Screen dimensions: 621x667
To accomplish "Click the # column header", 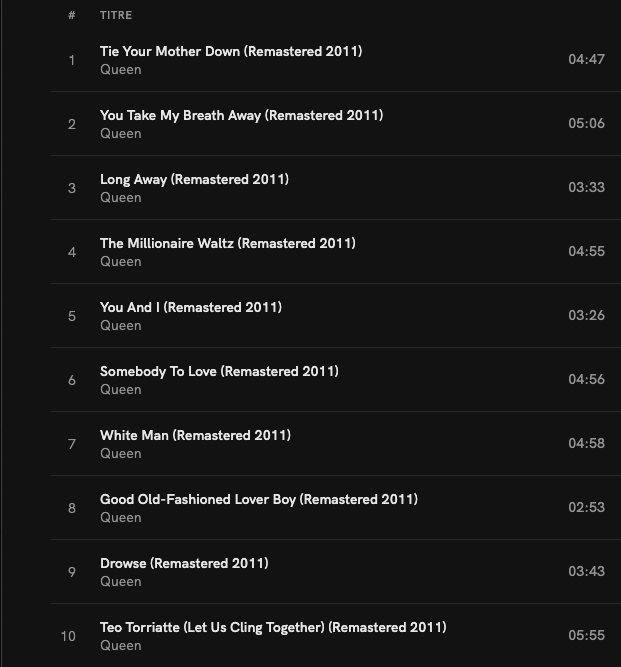I will 72,16.
